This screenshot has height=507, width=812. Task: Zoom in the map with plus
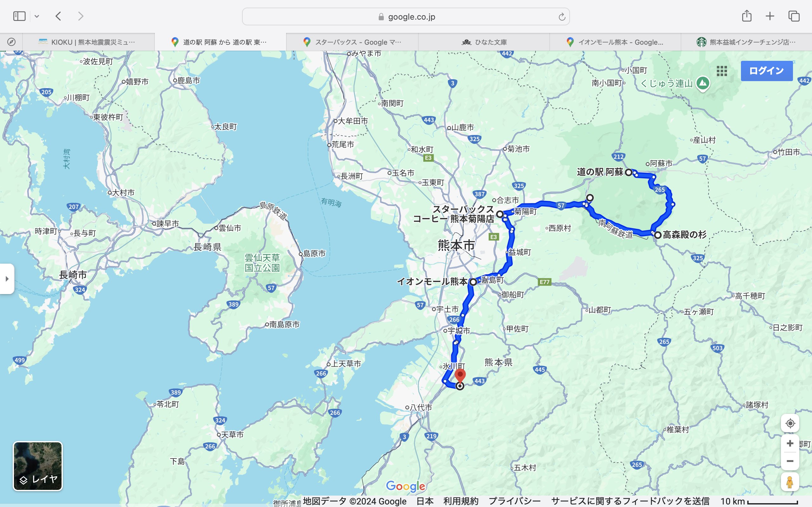point(790,443)
